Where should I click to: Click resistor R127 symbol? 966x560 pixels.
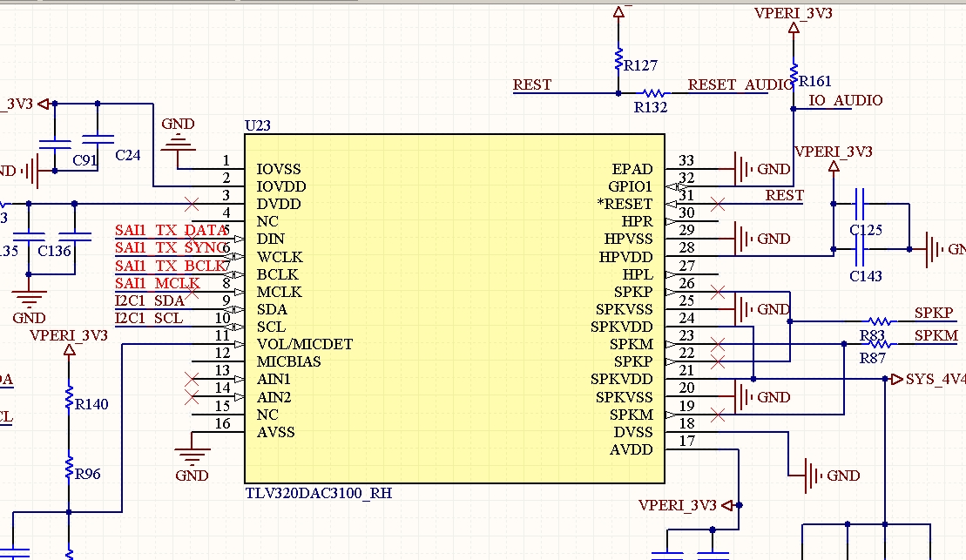pyautogui.click(x=618, y=60)
